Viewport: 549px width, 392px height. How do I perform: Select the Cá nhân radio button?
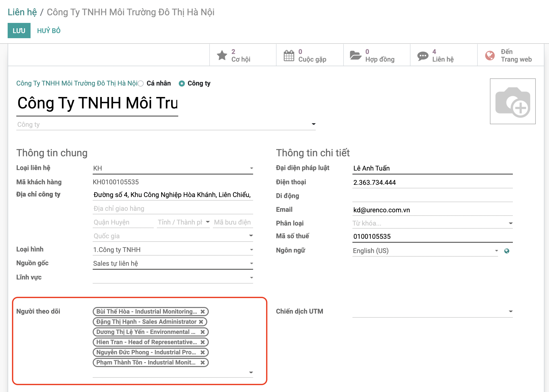pyautogui.click(x=141, y=83)
